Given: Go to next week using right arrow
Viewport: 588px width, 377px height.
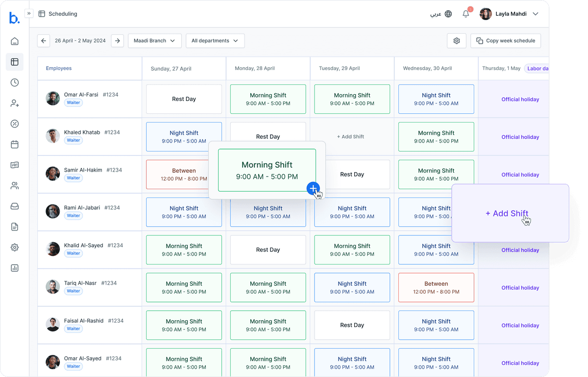Looking at the screenshot, I should coord(117,41).
